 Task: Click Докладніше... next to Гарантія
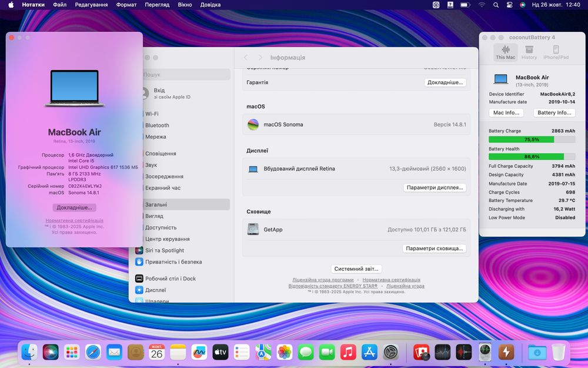point(445,82)
